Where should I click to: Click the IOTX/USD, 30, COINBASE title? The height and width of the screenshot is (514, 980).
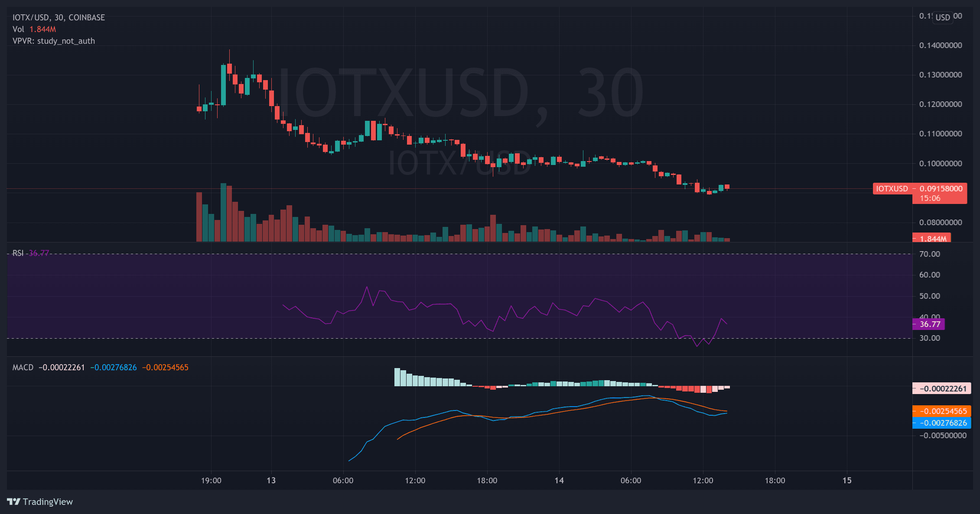click(x=59, y=17)
